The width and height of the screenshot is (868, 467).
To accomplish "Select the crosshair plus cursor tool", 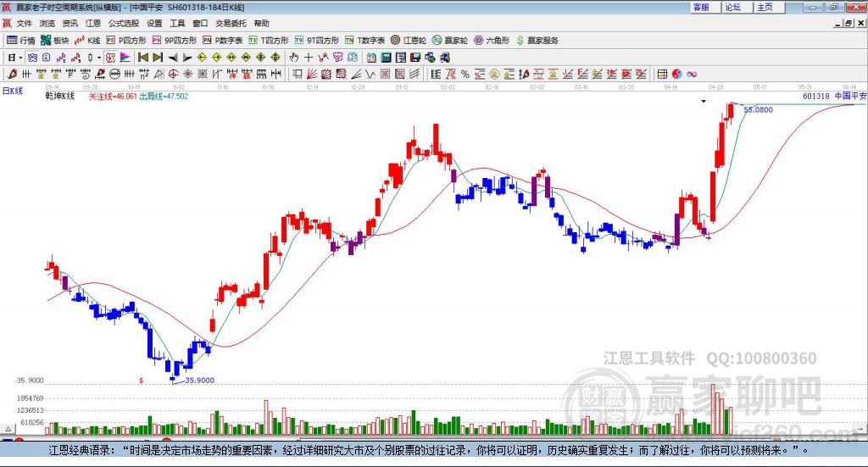I will point(309,58).
